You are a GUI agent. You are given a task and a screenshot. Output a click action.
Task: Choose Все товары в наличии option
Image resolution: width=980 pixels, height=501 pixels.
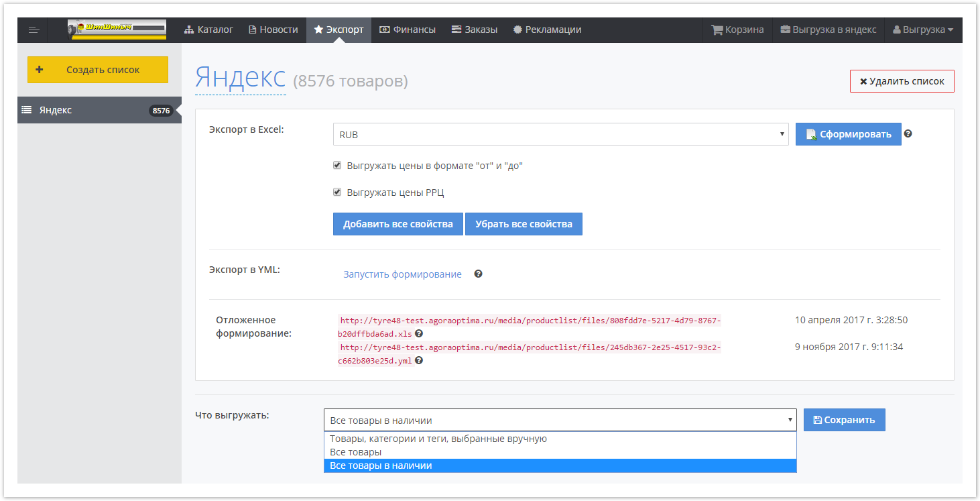coord(560,465)
